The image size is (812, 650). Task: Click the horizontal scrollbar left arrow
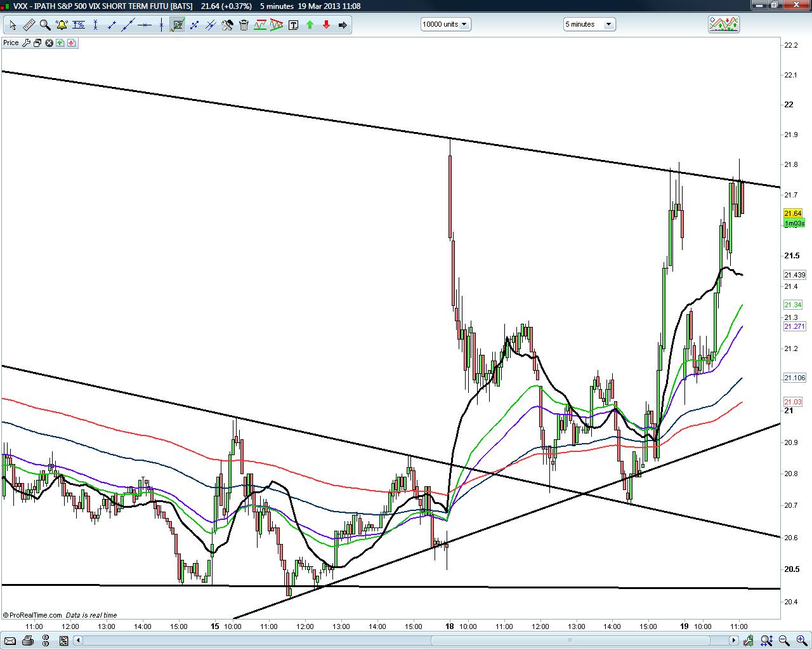[79, 640]
